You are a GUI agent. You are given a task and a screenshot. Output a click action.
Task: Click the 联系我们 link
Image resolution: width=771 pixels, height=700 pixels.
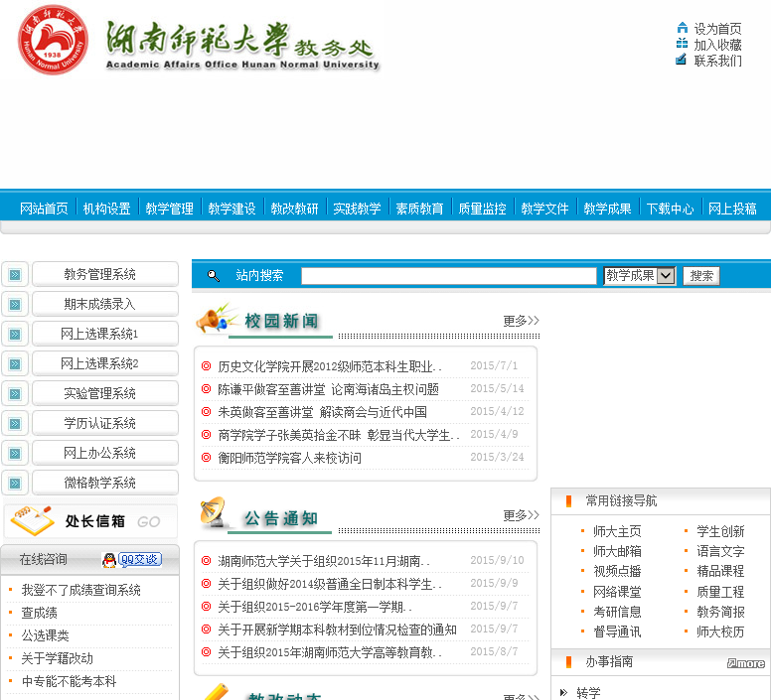tap(718, 61)
